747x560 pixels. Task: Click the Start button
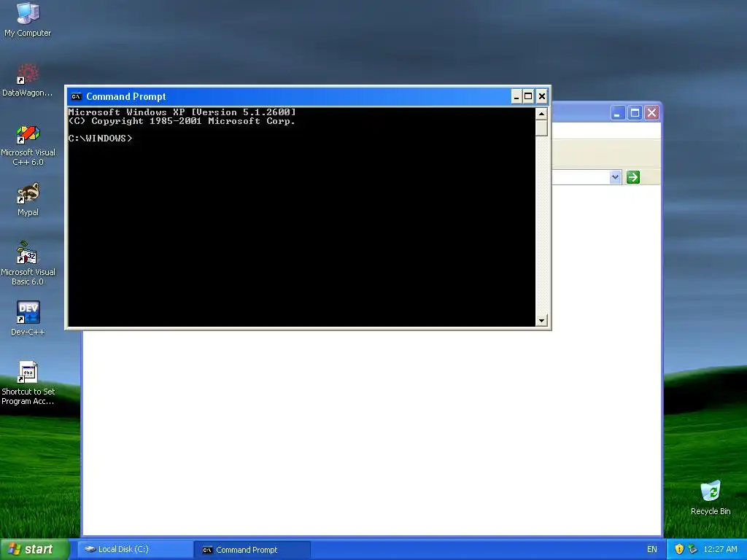coord(35,549)
